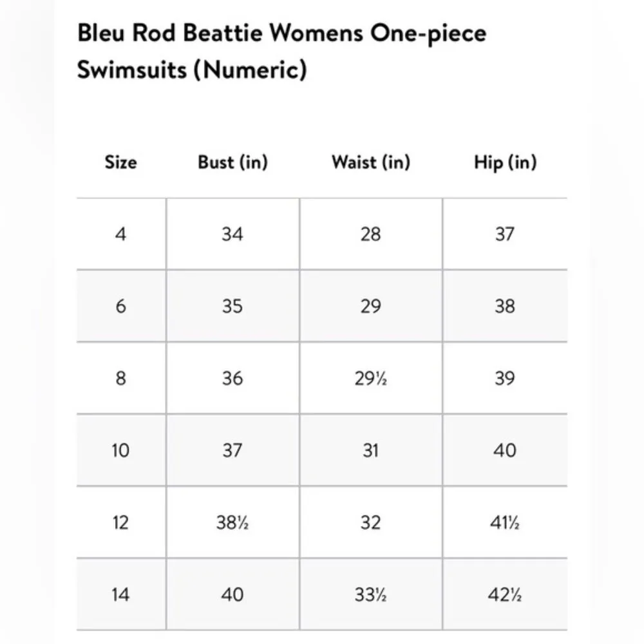Select hip value 38 in size 6 row
Viewport: 644px width, 644px height.
[505, 306]
